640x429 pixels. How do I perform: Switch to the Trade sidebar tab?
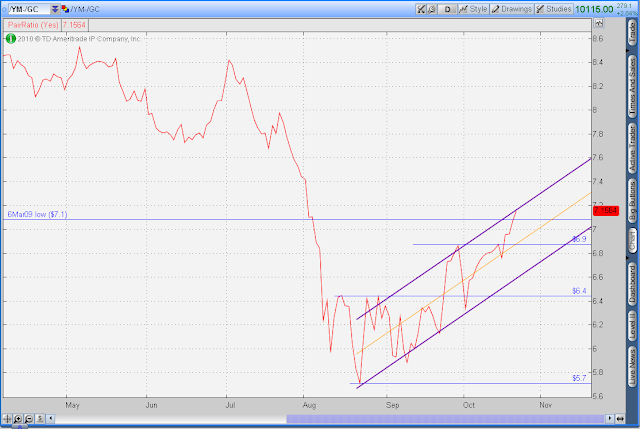click(632, 33)
